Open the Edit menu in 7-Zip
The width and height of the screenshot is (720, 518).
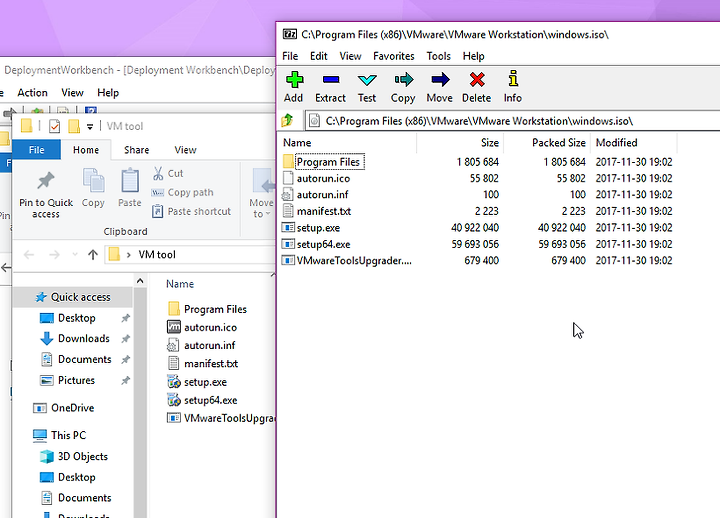(x=318, y=56)
